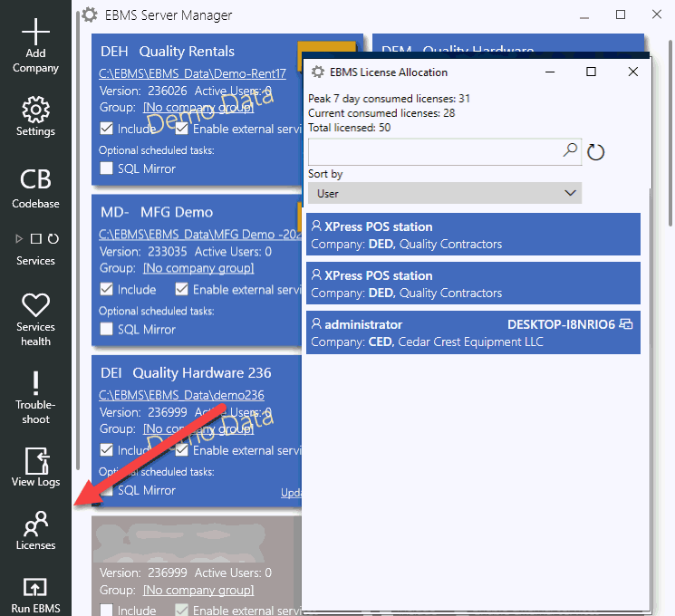Viewport: 675px width, 616px height.
Task: Maximize the EBMS License Allocation window
Action: 591,72
